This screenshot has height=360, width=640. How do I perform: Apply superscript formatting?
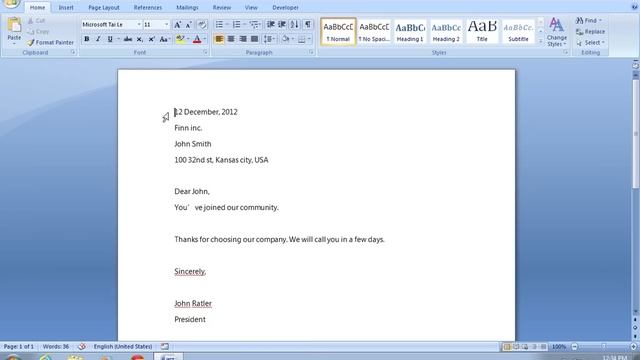pyautogui.click(x=151, y=39)
